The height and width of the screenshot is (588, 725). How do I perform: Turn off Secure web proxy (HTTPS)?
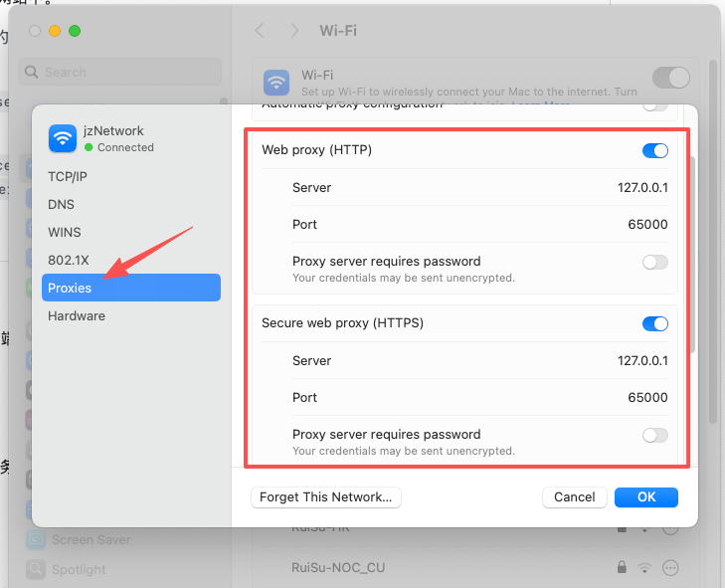(654, 323)
